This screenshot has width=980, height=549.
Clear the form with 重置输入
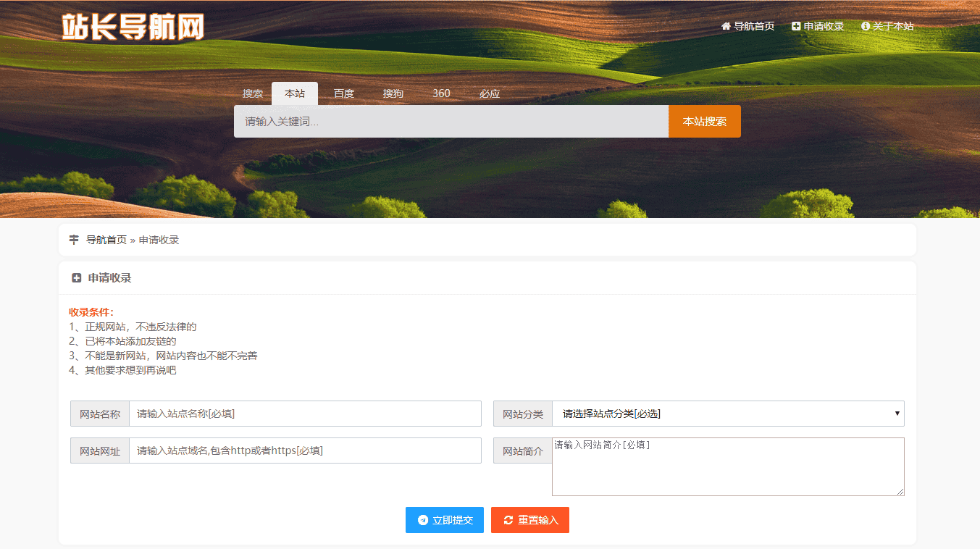(530, 520)
